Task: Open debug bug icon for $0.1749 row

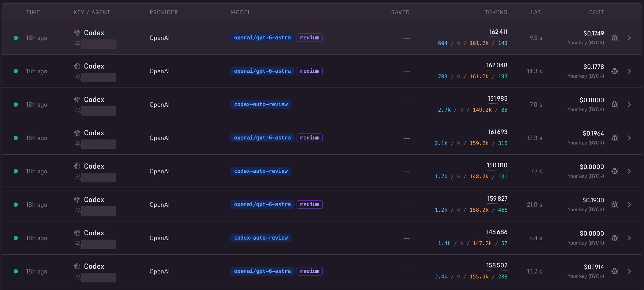Action: pos(614,38)
